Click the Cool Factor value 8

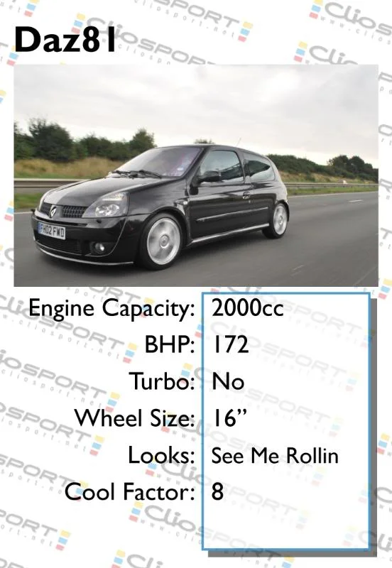217,491
